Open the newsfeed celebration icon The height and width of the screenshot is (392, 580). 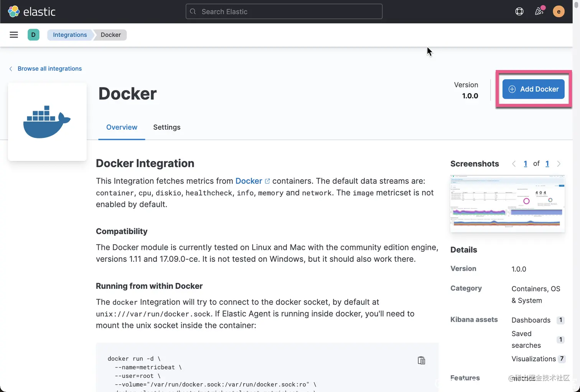coord(539,11)
